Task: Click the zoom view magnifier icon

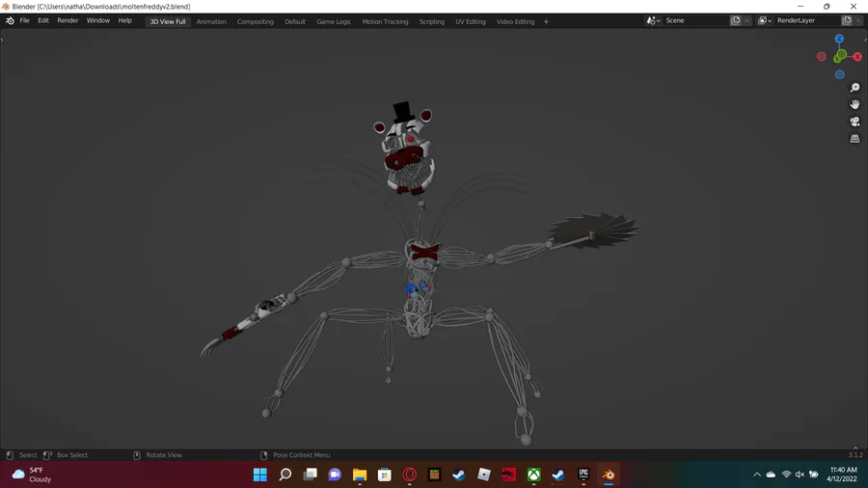Action: pyautogui.click(x=854, y=88)
